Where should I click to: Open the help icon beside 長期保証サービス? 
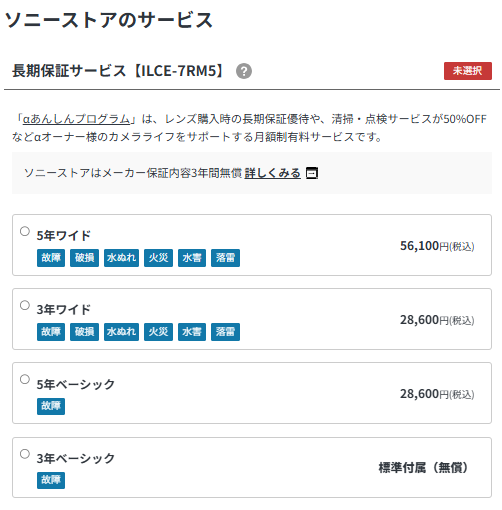point(244,71)
